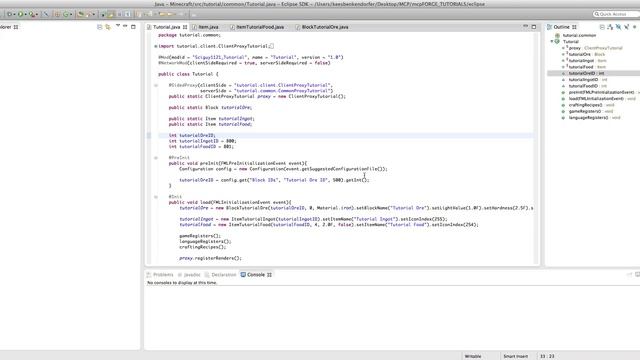Open the Javadoc tab
Screen dimensions: 640x360
click(x=189, y=275)
